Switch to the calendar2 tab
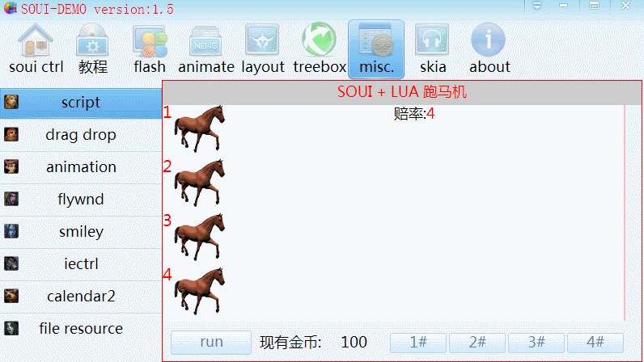Viewport: 644px width, 362px height. (x=81, y=297)
